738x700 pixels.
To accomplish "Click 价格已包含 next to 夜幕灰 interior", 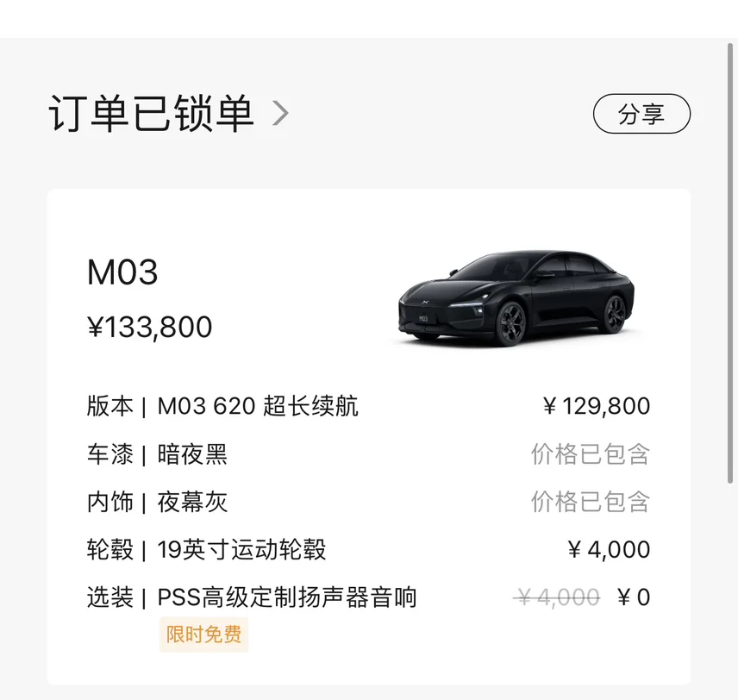I will click(590, 502).
